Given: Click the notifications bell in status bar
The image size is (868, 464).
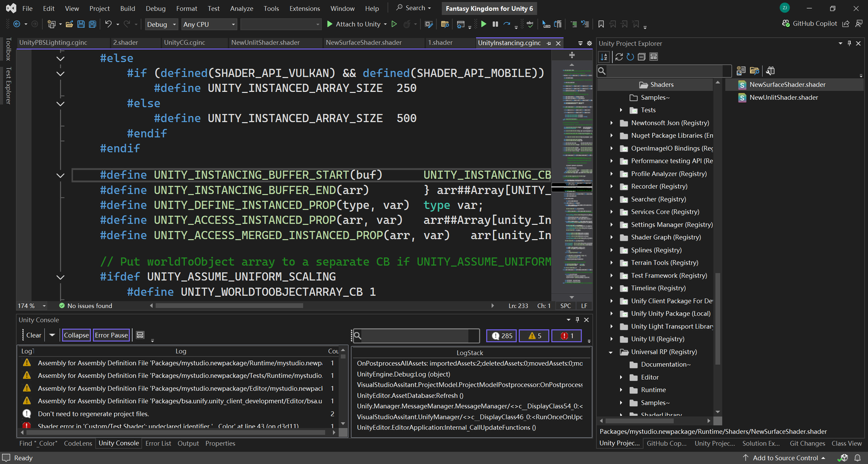Looking at the screenshot, I should [858, 458].
